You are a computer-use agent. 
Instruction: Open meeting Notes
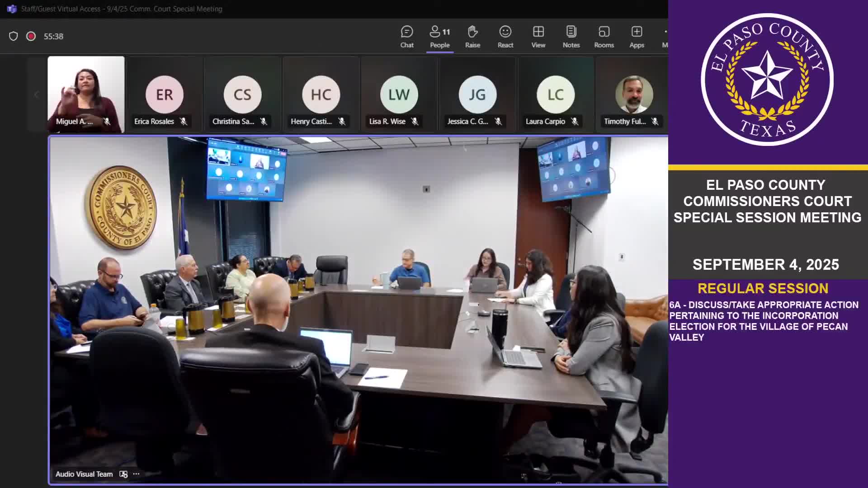click(x=571, y=37)
